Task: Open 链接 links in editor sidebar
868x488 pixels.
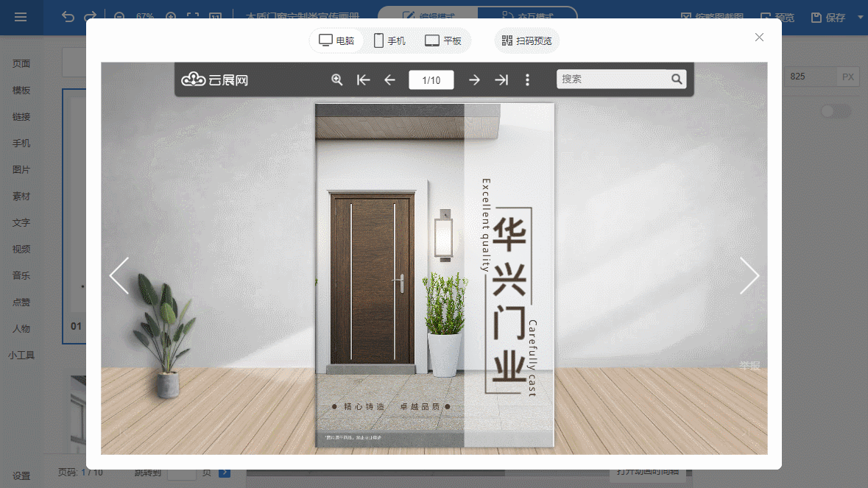Action: tap(21, 117)
